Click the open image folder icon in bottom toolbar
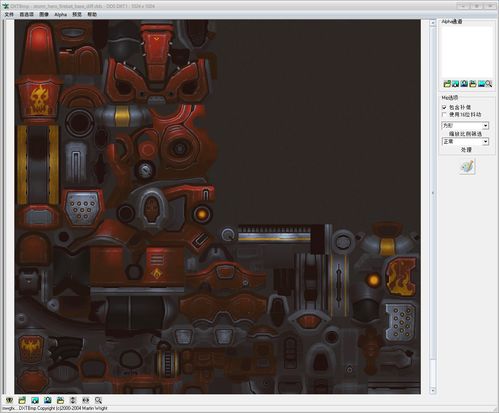The image size is (499, 413). (22, 400)
